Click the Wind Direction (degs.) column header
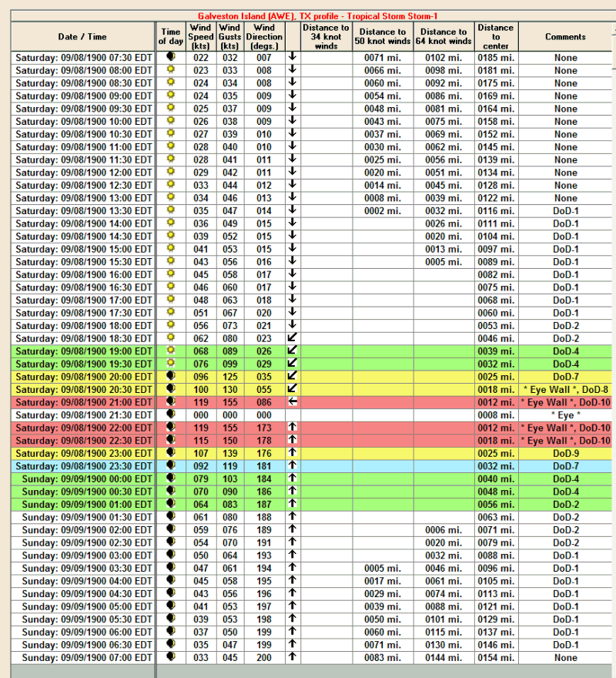The height and width of the screenshot is (678, 616). (264, 37)
